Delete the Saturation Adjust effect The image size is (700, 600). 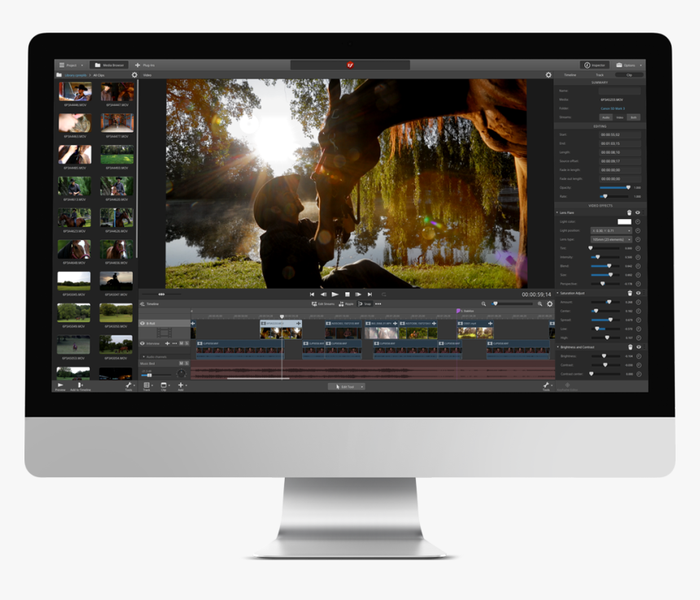[x=630, y=293]
